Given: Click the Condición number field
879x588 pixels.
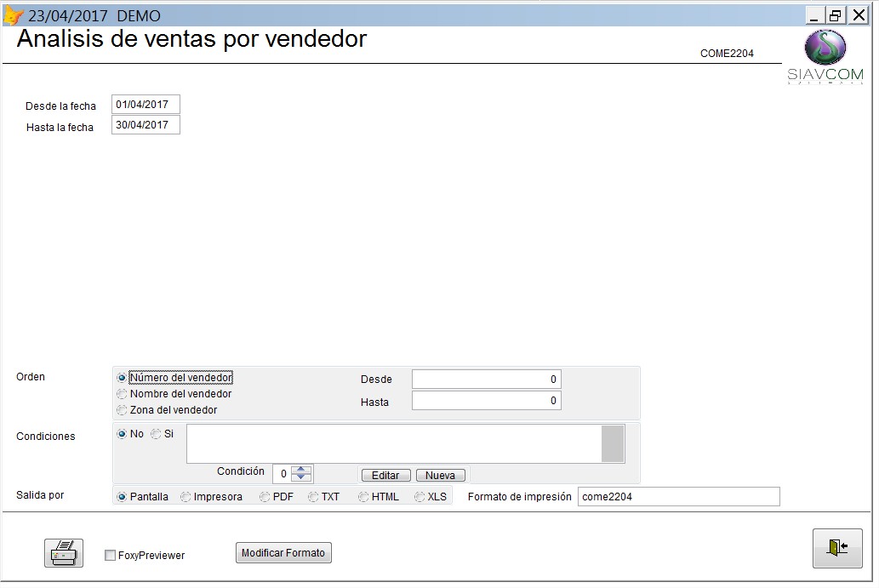Looking at the screenshot, I should coord(282,474).
